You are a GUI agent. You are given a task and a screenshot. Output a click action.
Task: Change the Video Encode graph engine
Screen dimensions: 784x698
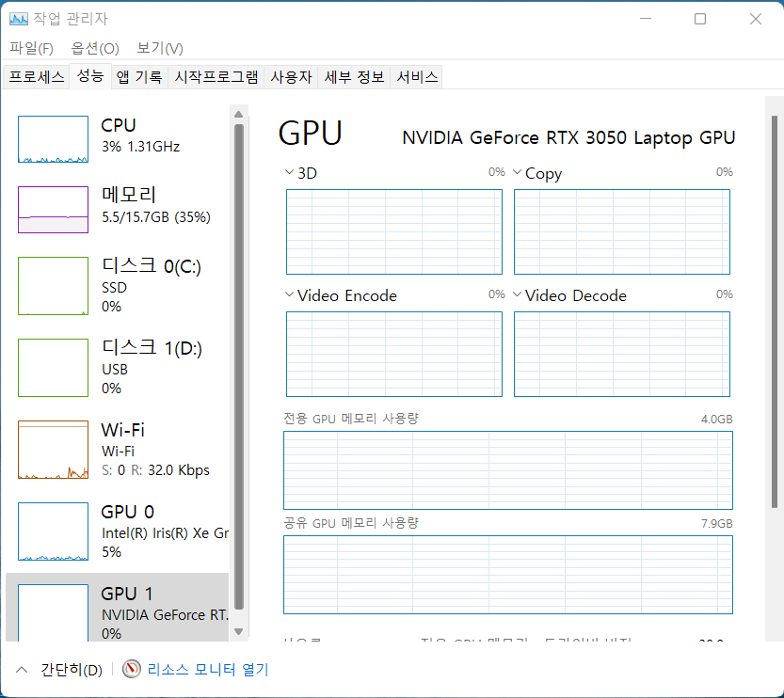289,295
